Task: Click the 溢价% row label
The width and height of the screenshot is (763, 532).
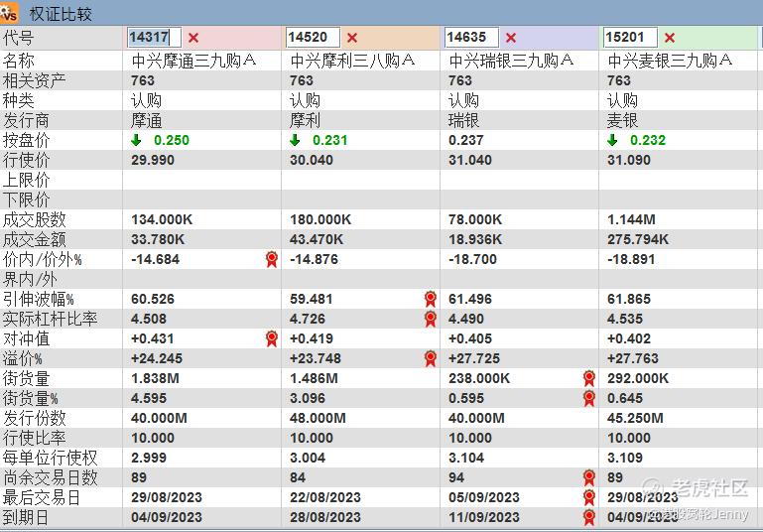Action: tap(23, 358)
